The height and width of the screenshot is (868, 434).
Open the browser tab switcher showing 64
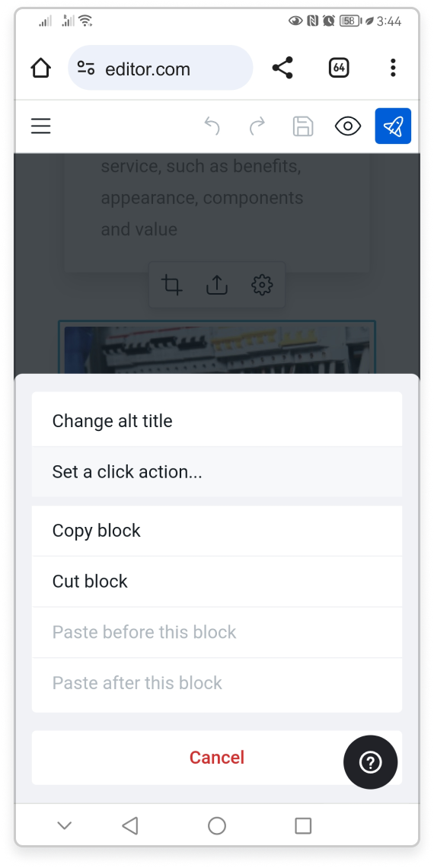pos(339,68)
